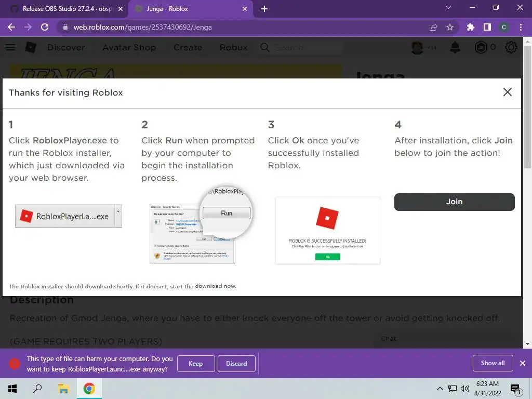Open the Roblox hamburger menu

tap(10, 47)
